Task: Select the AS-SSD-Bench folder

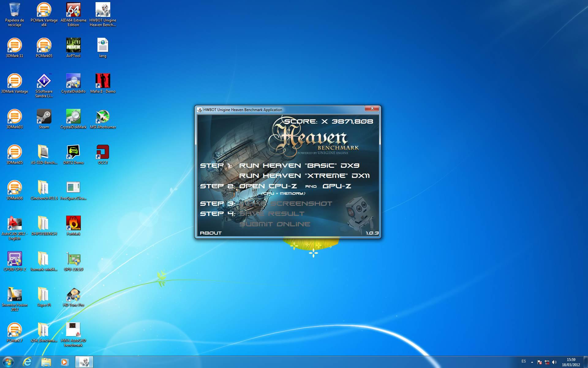Action: tap(44, 155)
